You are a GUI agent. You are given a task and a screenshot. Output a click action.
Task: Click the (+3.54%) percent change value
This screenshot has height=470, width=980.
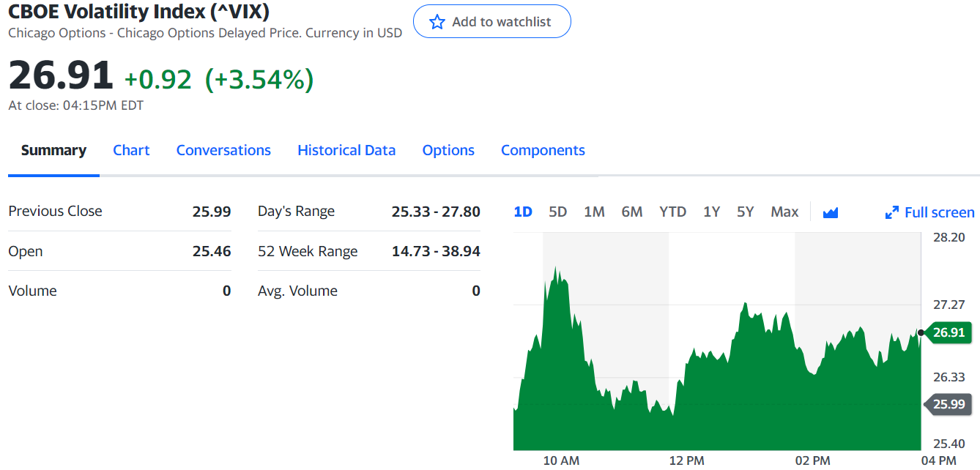click(x=259, y=79)
